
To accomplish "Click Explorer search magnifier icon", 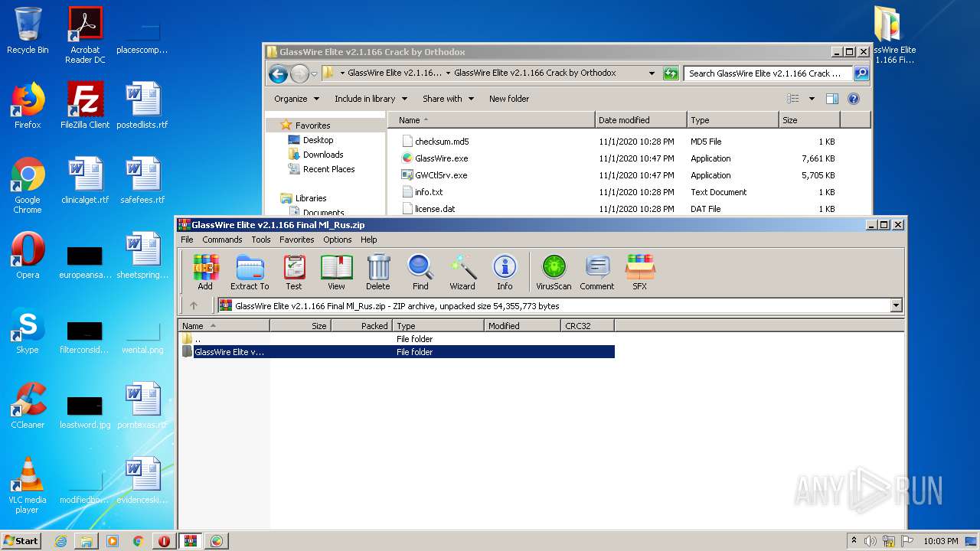I will pyautogui.click(x=861, y=73).
